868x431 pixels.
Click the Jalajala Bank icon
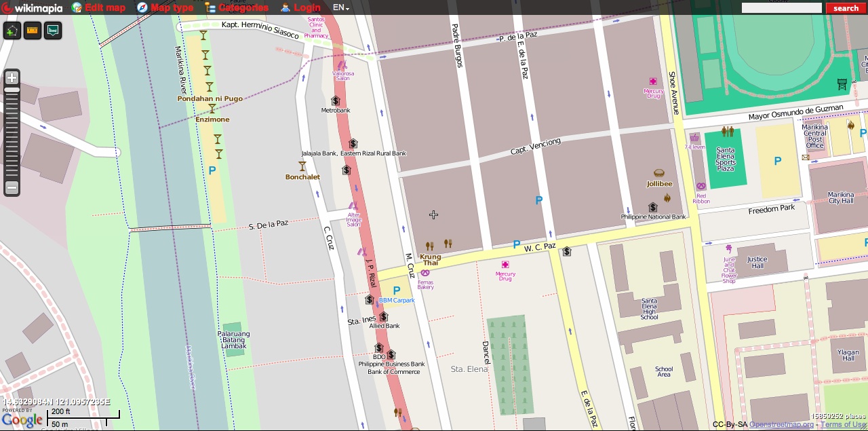point(353,143)
